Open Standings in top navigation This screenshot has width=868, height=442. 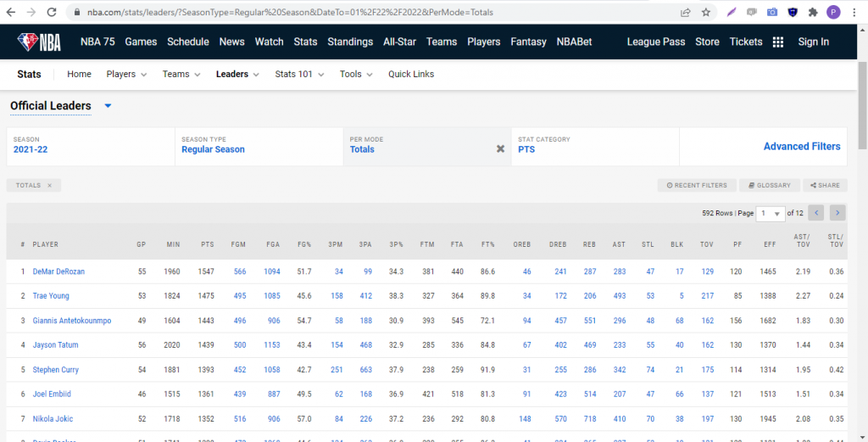[350, 42]
